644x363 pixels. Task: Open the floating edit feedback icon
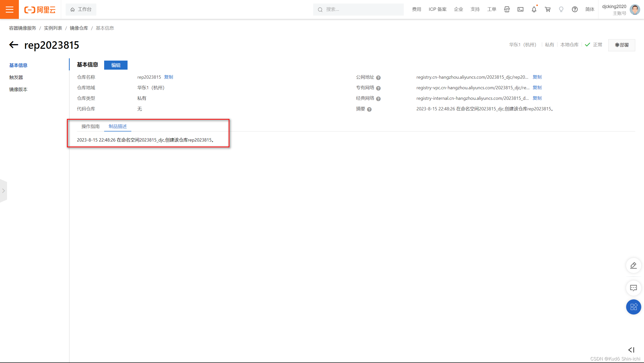pos(633,265)
